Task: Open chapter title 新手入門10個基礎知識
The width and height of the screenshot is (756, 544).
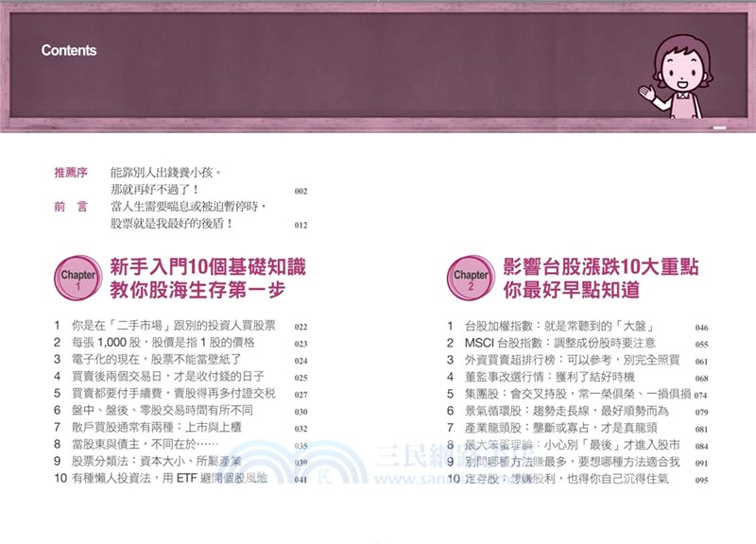Action: pos(210,267)
